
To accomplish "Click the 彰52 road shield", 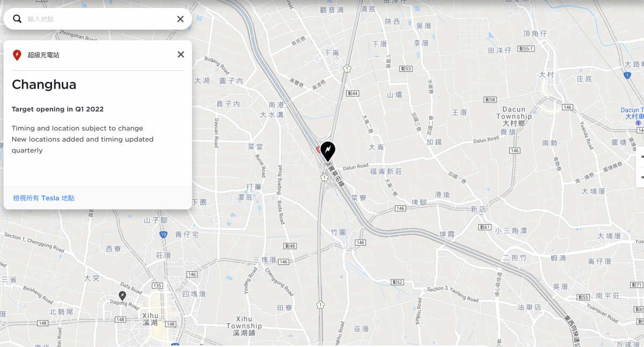I will click(397, 282).
